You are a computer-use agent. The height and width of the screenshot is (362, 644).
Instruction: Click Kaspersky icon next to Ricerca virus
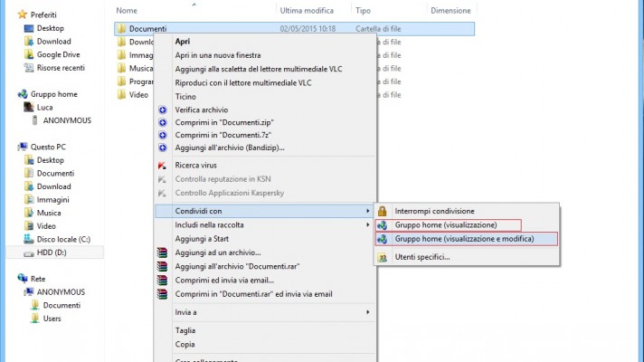click(x=162, y=166)
